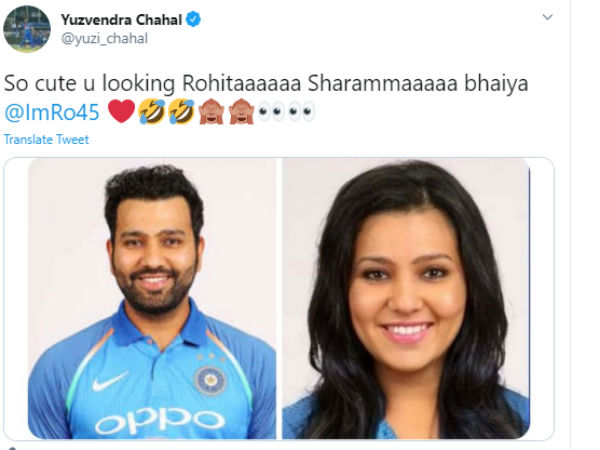Viewport: 600px width, 450px height.
Task: Open the tweet options chevron menu
Action: tap(548, 17)
